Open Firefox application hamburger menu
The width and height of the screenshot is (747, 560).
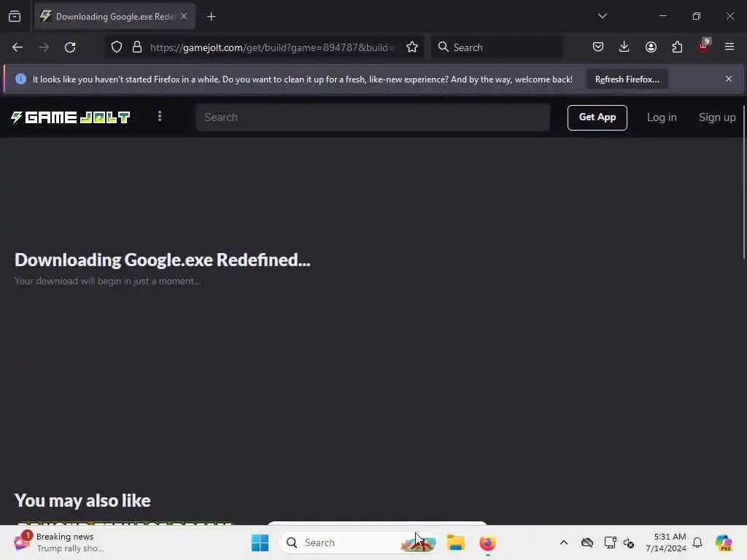pyautogui.click(x=729, y=47)
